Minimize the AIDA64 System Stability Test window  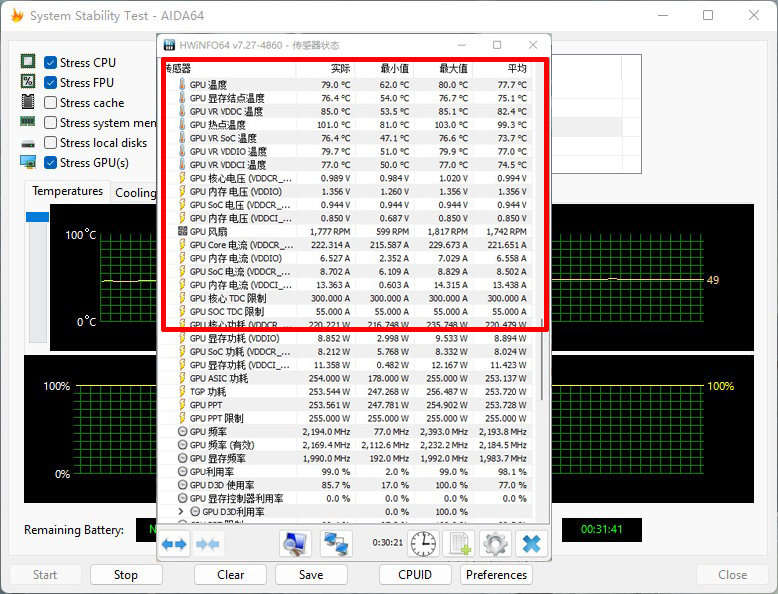tap(663, 15)
